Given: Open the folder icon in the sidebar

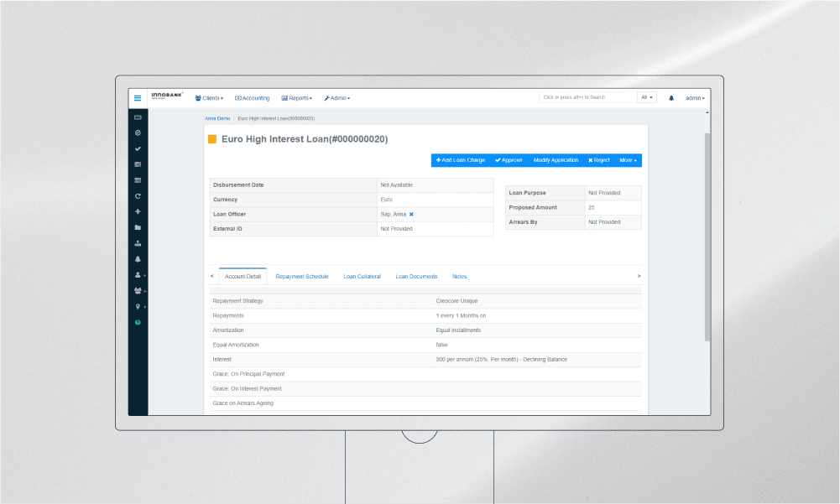Looking at the screenshot, I should [137, 226].
